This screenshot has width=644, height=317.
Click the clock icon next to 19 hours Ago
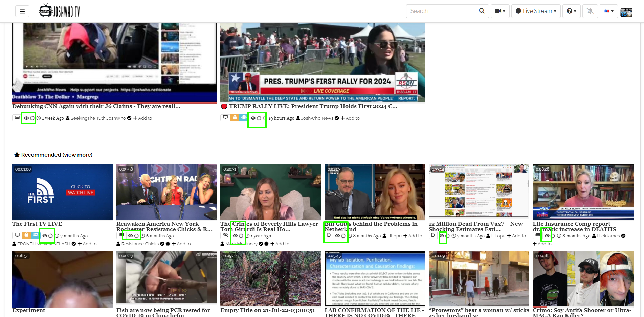[266, 118]
